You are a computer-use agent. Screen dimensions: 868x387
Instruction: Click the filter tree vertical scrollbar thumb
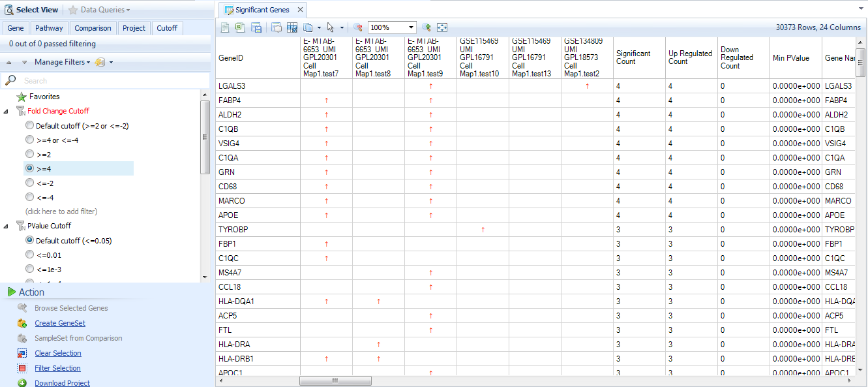point(205,137)
